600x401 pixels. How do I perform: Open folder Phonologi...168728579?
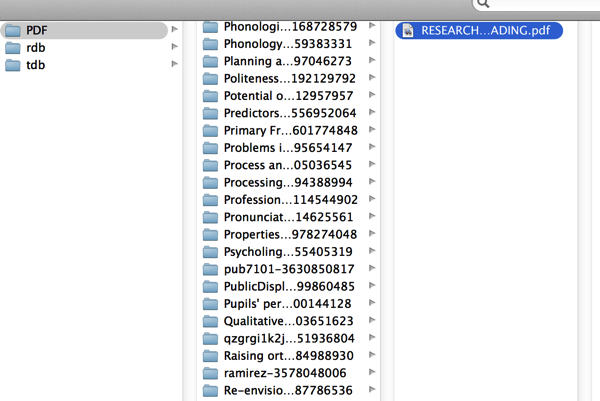(289, 26)
